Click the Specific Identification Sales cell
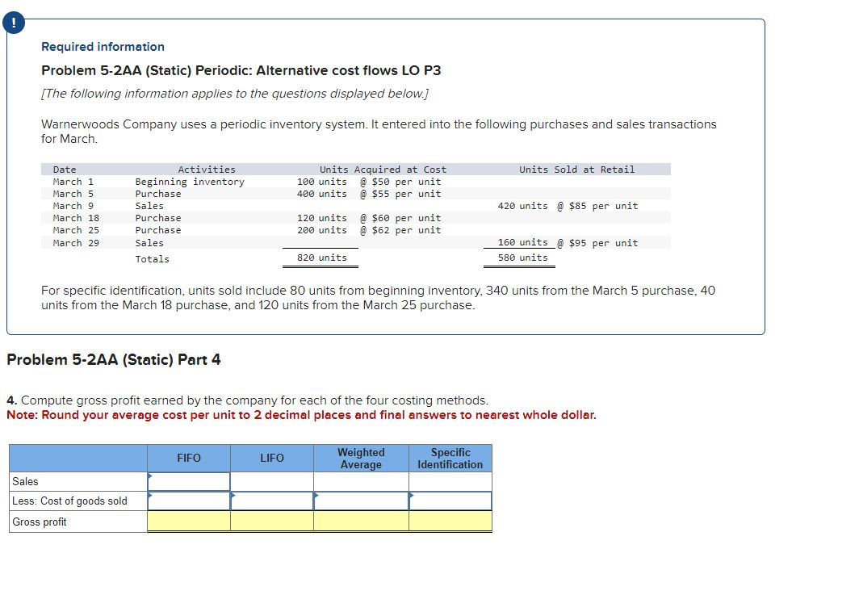Screen dimensions: 859x616 (x=450, y=481)
